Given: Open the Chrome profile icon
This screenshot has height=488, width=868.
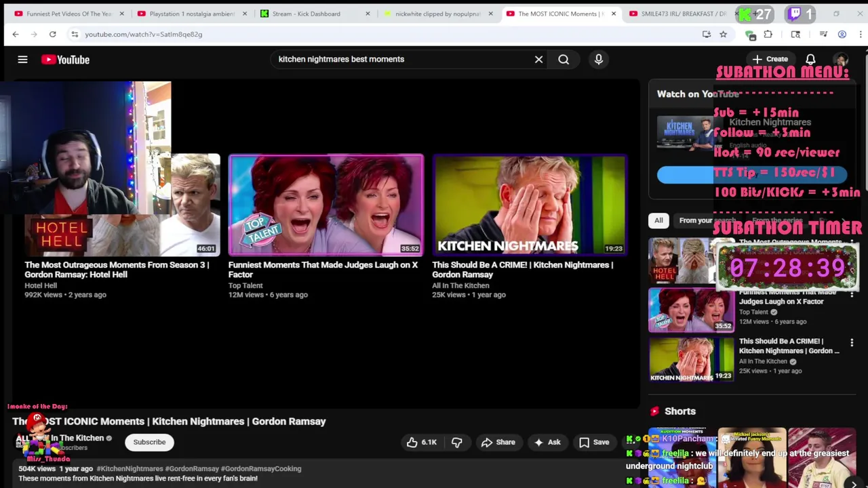Looking at the screenshot, I should 842,34.
